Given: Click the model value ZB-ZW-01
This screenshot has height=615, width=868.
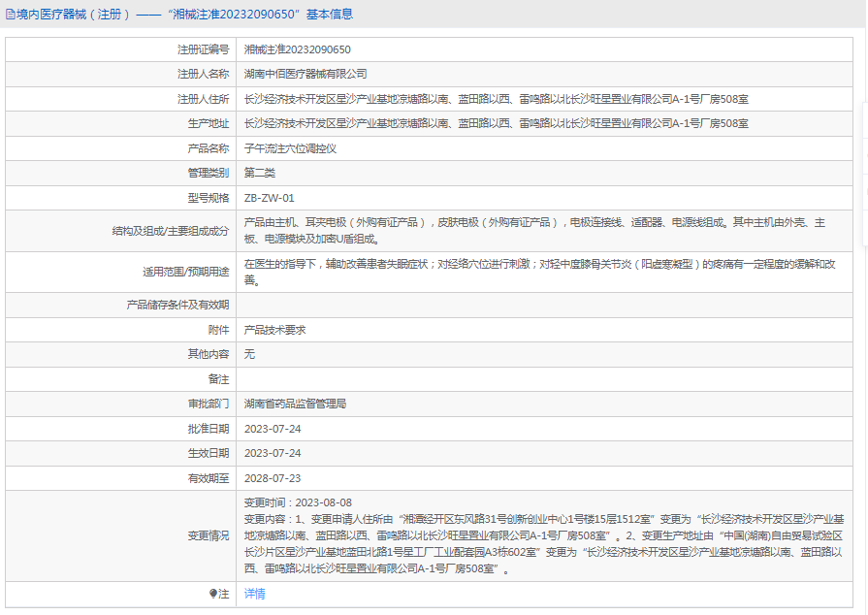Looking at the screenshot, I should 269,198.
